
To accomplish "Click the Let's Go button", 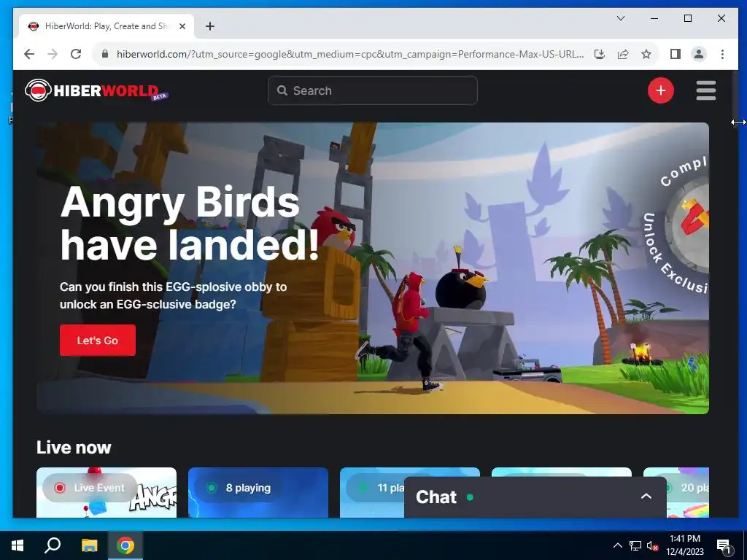I will click(x=98, y=340).
